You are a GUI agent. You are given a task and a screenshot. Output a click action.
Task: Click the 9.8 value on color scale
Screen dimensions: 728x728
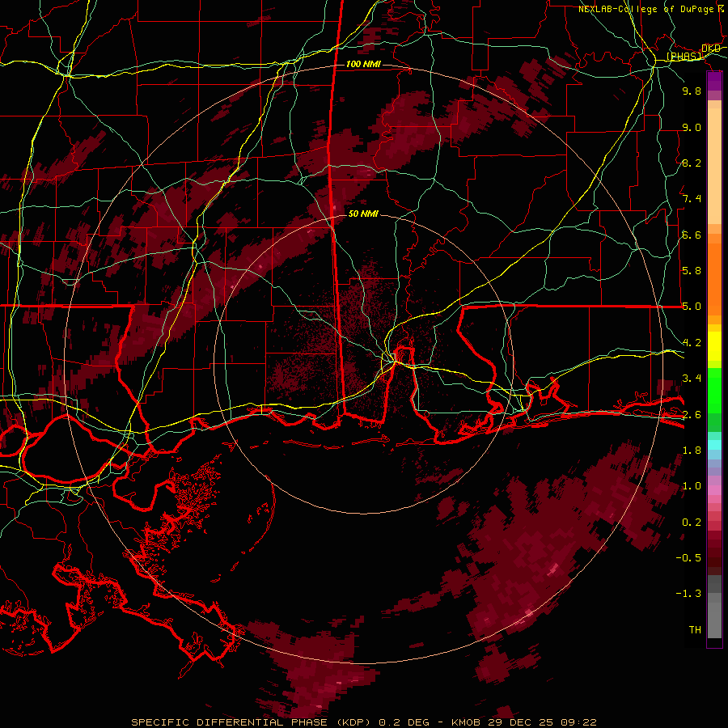point(692,91)
